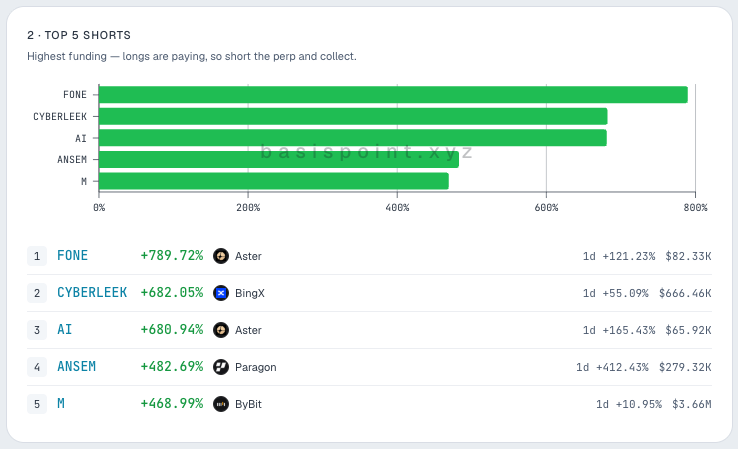Click the +789.72% funding rate value
Image resolution: width=738 pixels, height=449 pixels.
172,256
